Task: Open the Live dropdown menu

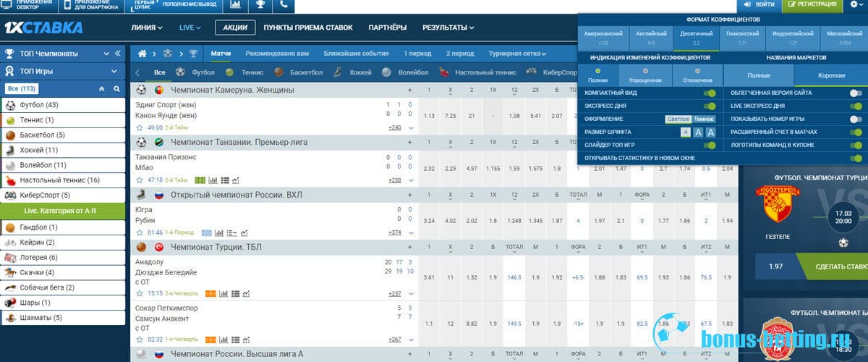Action: click(190, 28)
